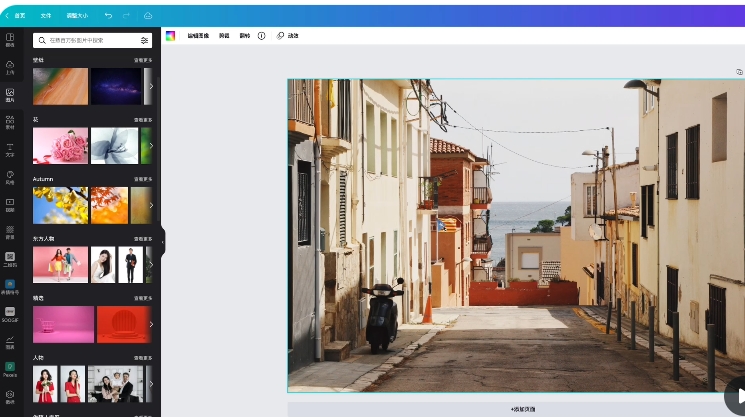Click Add Page below the canvas

click(x=523, y=409)
